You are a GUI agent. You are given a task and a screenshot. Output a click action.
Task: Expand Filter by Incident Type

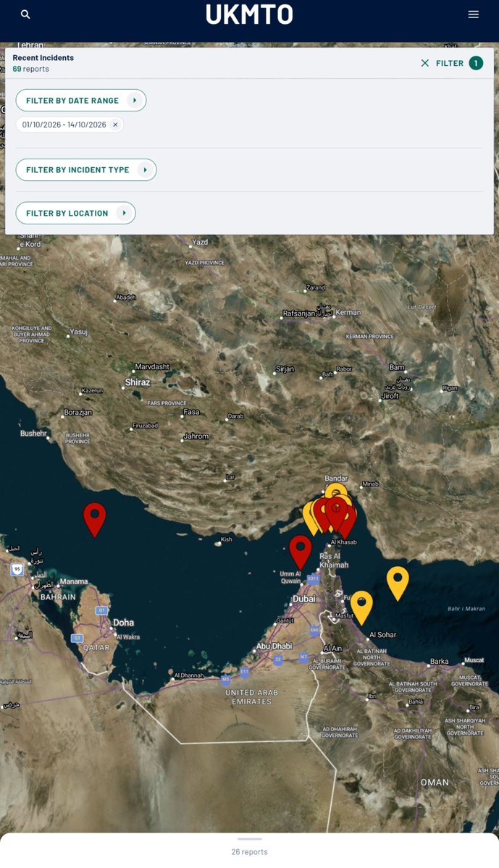click(x=86, y=169)
